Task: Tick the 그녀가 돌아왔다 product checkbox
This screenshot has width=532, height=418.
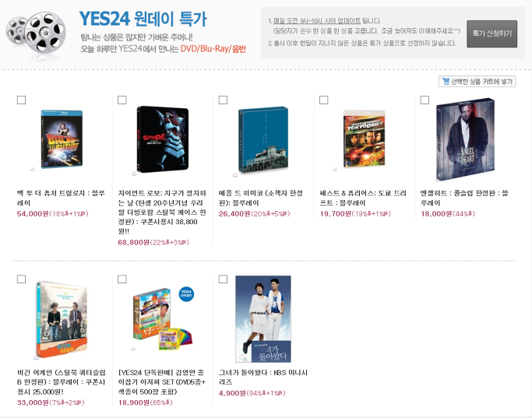Action: pyautogui.click(x=223, y=279)
